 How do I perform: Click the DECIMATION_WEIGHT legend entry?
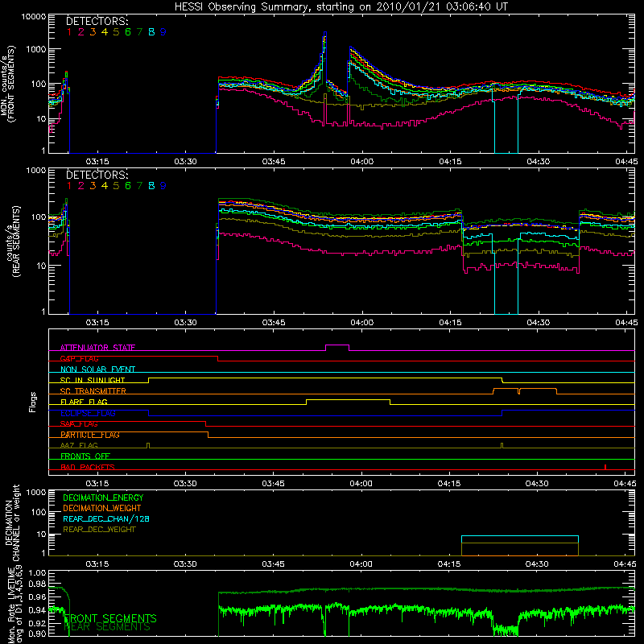(x=102, y=508)
